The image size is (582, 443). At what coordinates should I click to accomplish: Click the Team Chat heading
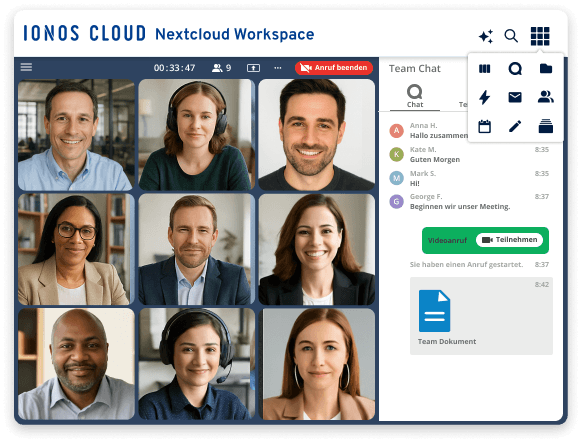[415, 69]
